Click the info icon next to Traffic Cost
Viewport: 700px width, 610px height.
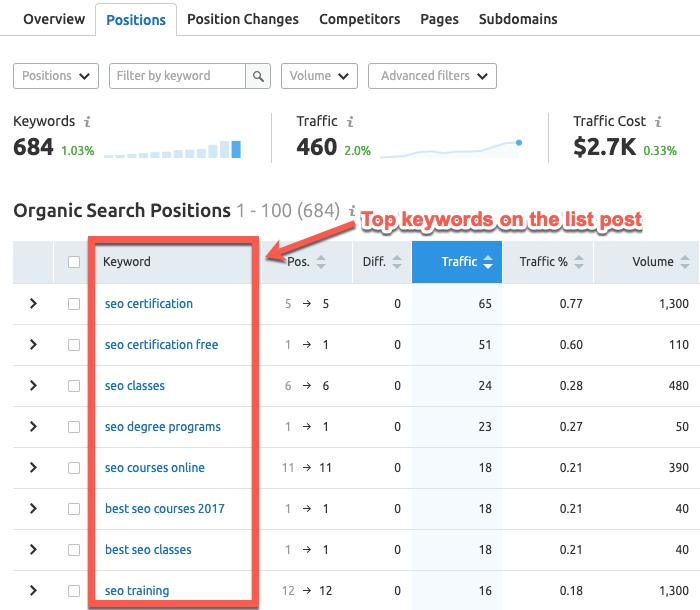[658, 122]
